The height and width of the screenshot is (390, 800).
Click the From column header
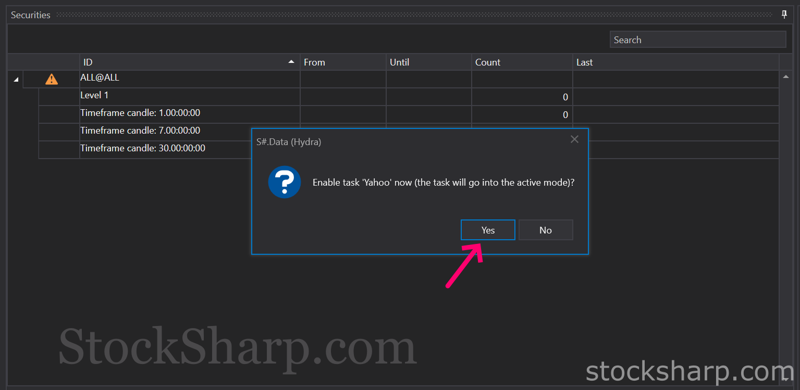click(343, 62)
